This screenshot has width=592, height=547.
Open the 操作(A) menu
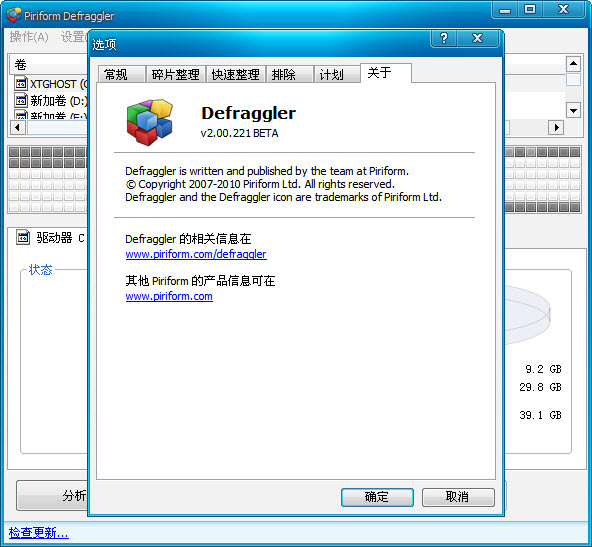point(29,37)
